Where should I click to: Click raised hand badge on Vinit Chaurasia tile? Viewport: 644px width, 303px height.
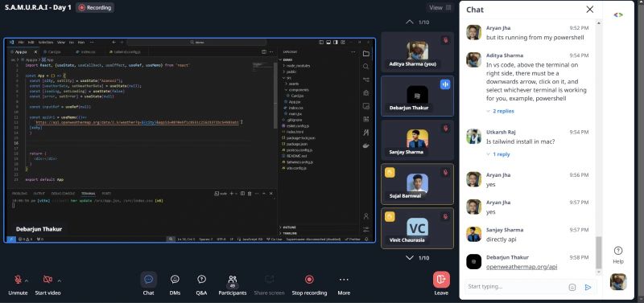[390, 216]
